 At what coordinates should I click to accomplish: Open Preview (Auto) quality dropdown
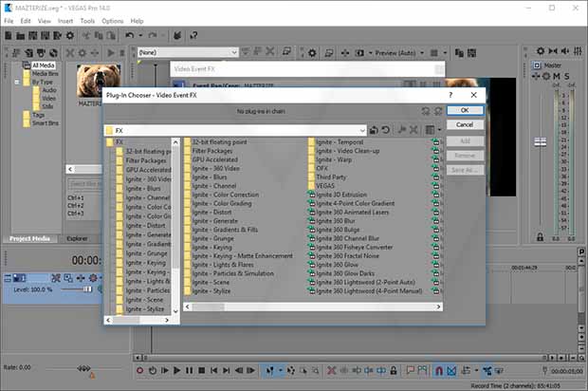coord(422,53)
